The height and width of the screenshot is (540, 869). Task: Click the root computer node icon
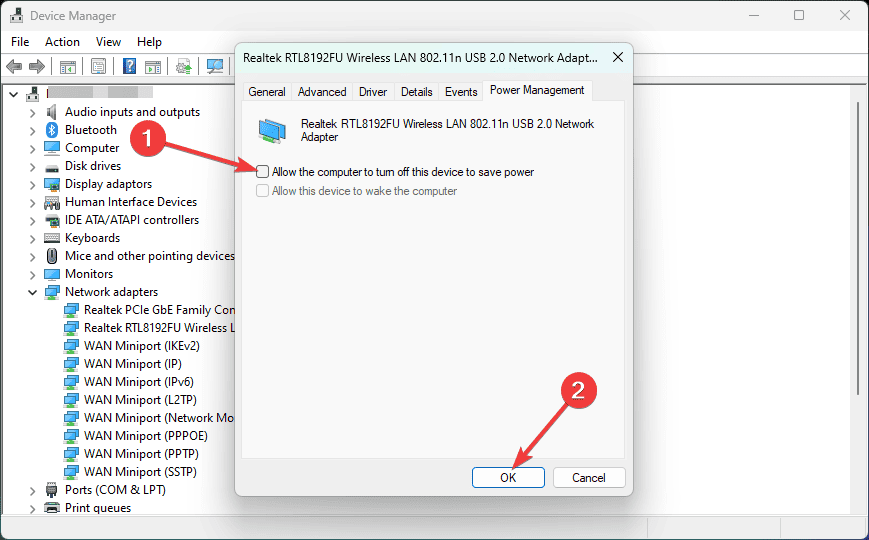pyautogui.click(x=33, y=94)
